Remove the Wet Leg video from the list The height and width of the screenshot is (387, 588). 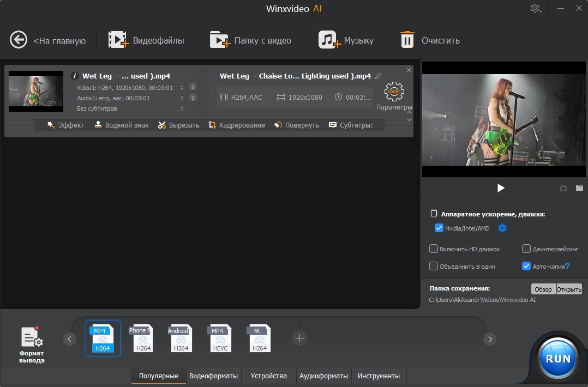click(x=409, y=70)
